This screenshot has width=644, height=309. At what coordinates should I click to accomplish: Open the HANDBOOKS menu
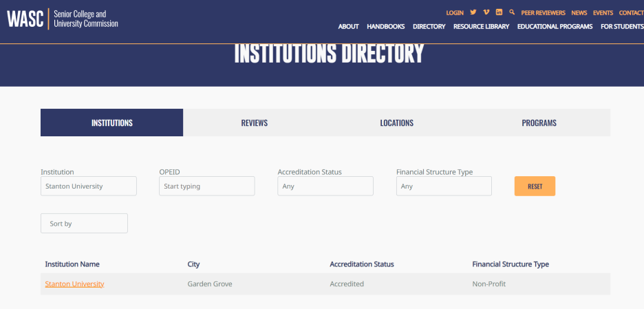386,26
